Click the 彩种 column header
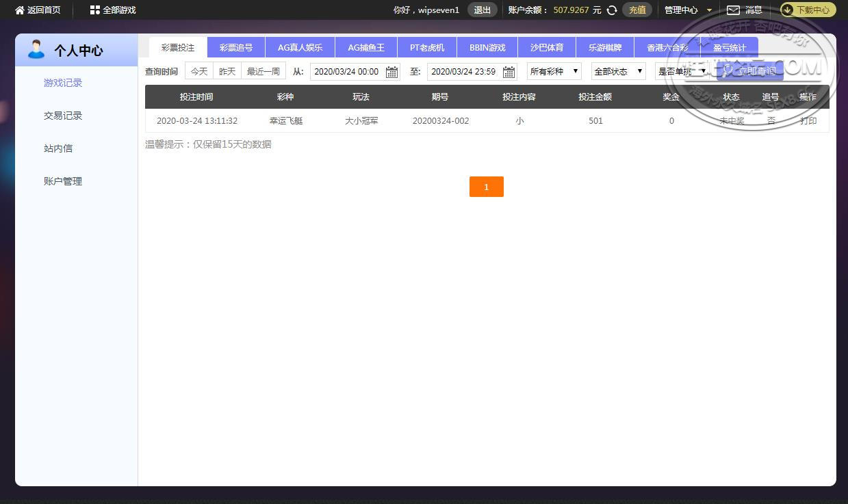 [x=285, y=97]
